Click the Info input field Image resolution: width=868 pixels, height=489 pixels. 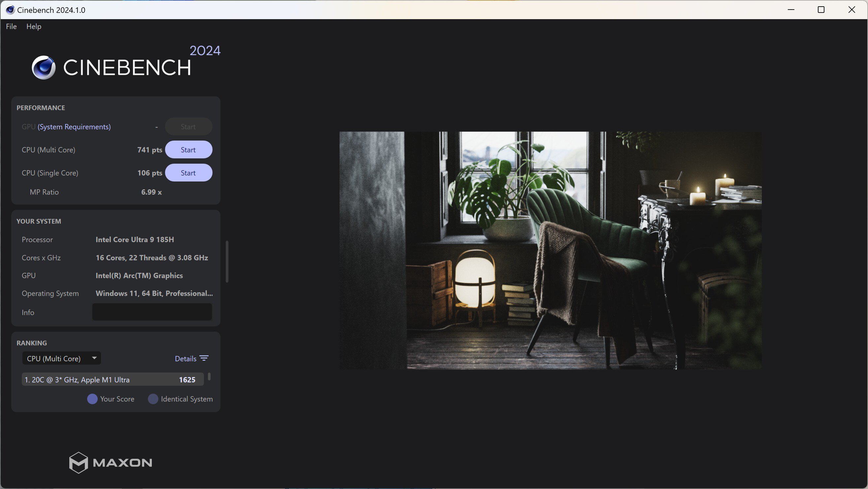[152, 312]
